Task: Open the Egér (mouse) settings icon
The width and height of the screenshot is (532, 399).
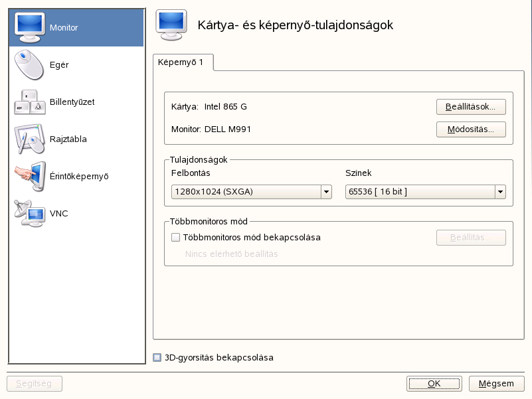Action: [27, 64]
